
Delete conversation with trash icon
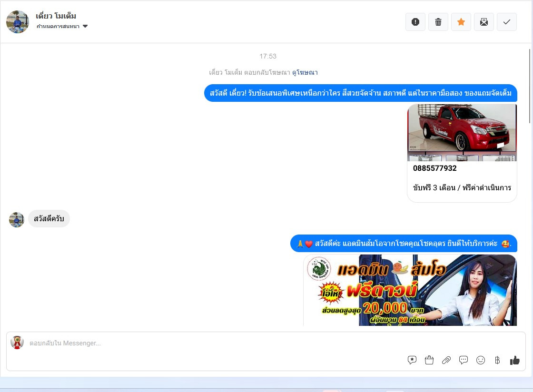438,22
